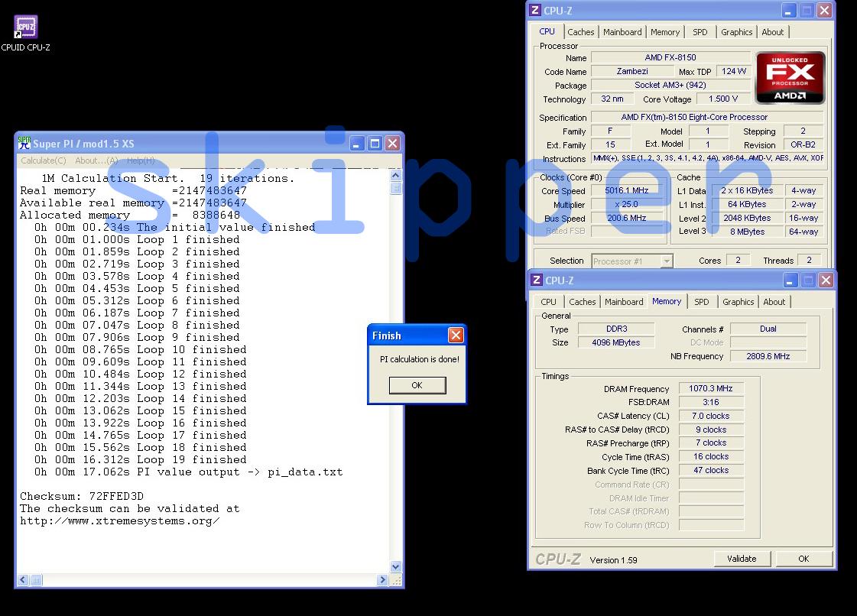This screenshot has width=857, height=616.
Task: Select CPU tab in upper CPU-Z
Action: pyautogui.click(x=547, y=31)
